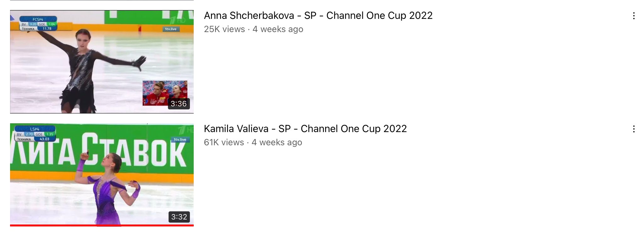644x233 pixels.
Task: Click the FCSp4 score overlay
Action: [x=38, y=24]
